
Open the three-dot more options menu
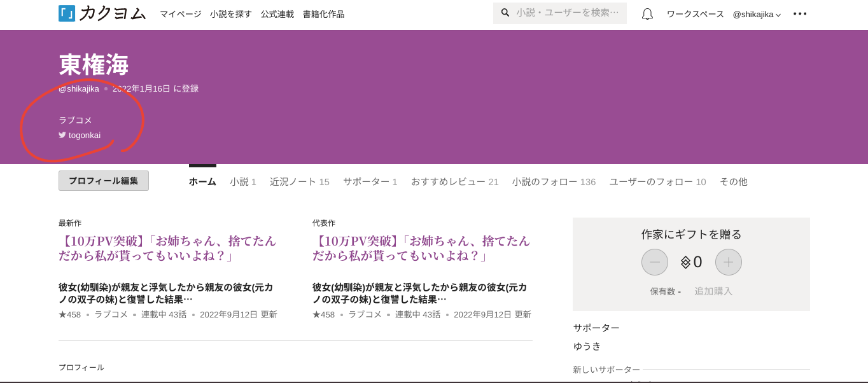(800, 14)
